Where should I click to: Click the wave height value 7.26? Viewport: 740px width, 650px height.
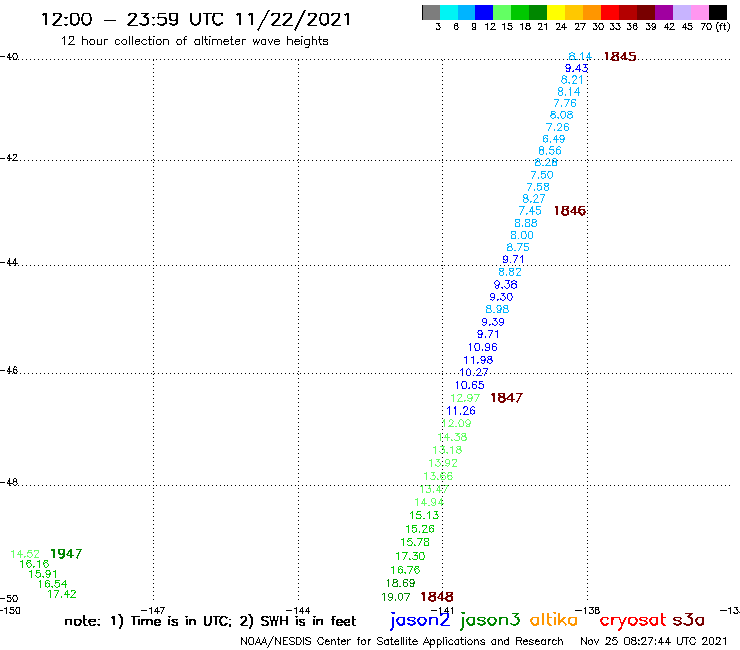pos(558,127)
